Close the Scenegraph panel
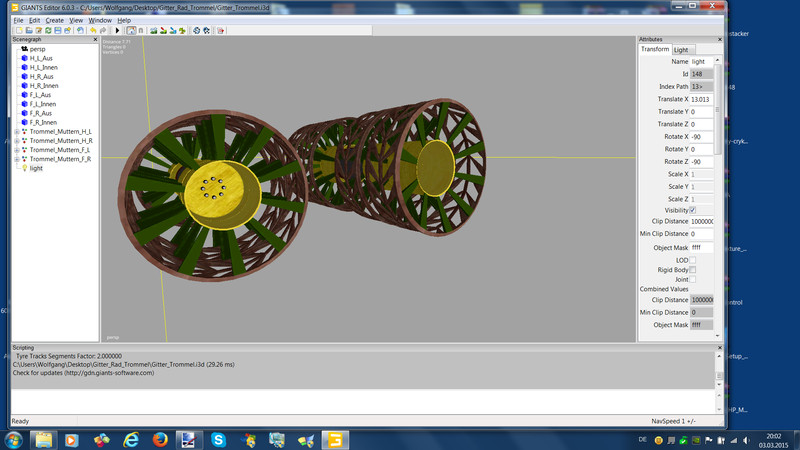This screenshot has width=800, height=450. 95,39
